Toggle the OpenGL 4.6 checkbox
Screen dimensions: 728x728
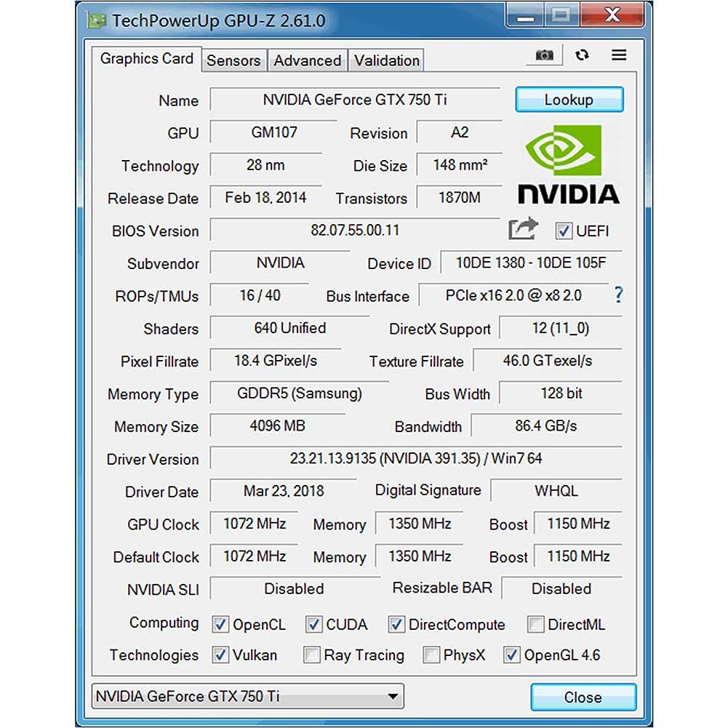(x=512, y=655)
